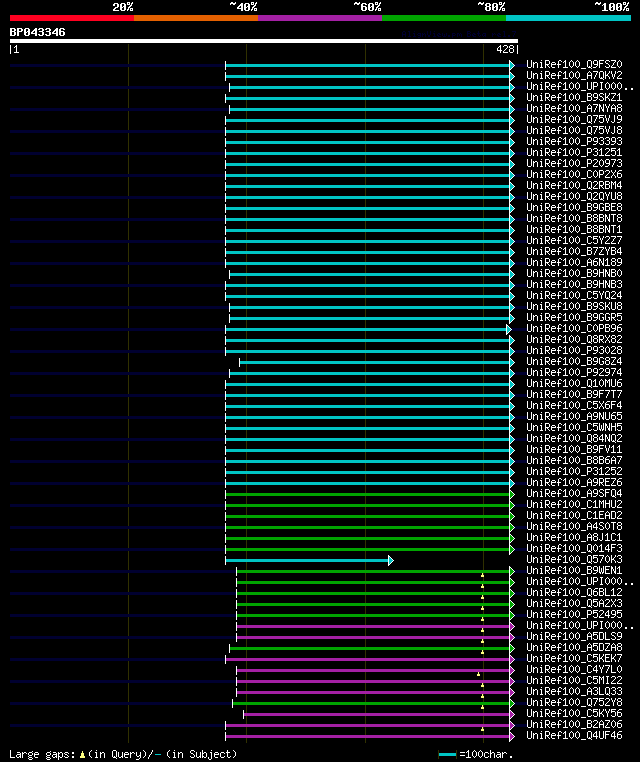Click the UniRef100_P92974 label

coord(574,373)
